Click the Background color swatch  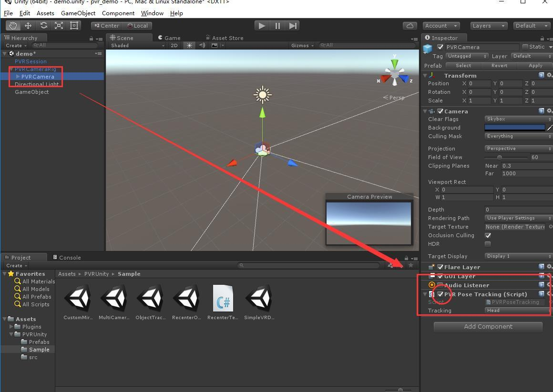515,128
